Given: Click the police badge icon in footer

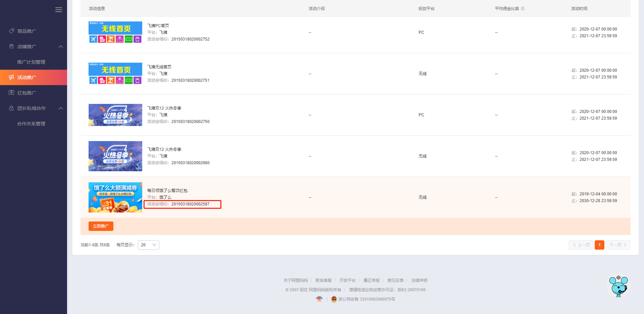Looking at the screenshot, I should [x=334, y=299].
